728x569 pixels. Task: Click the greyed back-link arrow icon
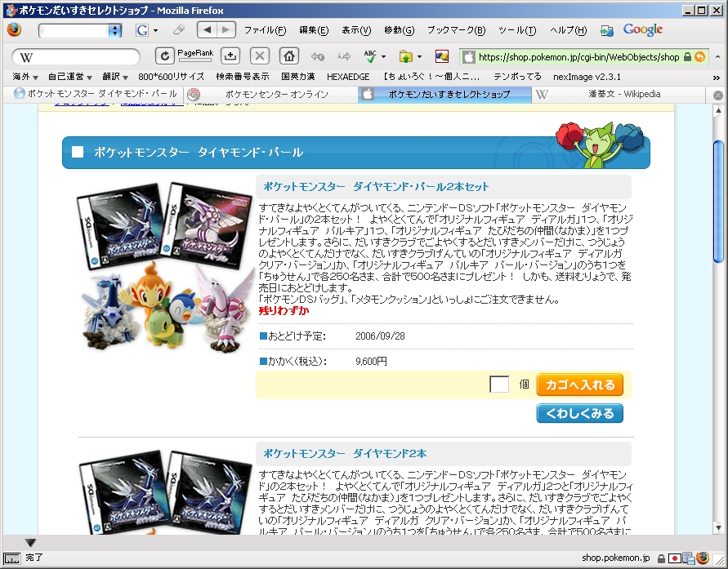[318, 56]
